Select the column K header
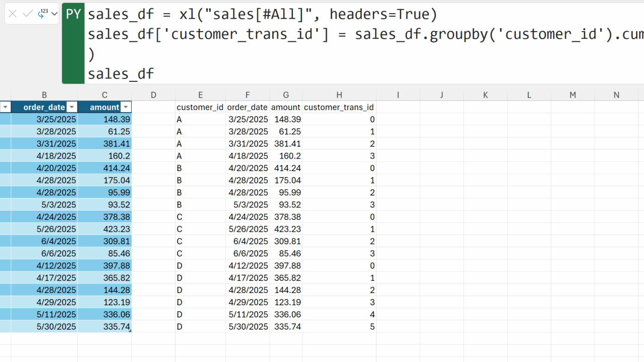This screenshot has width=644, height=362. pos(486,95)
